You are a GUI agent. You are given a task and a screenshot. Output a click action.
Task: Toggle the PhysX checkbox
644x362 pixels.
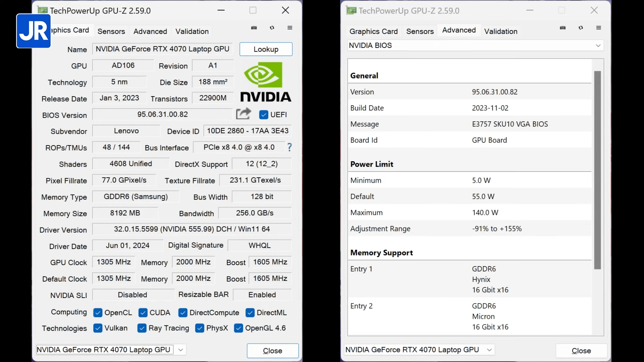tap(200, 328)
